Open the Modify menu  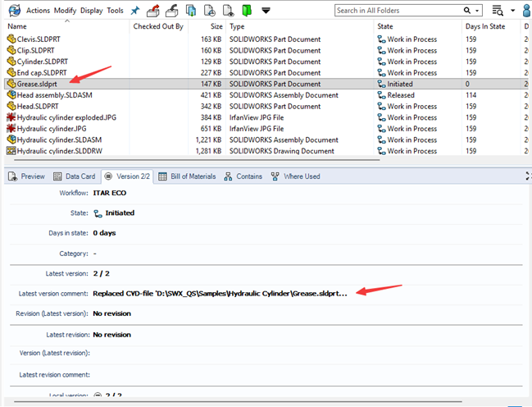(65, 11)
